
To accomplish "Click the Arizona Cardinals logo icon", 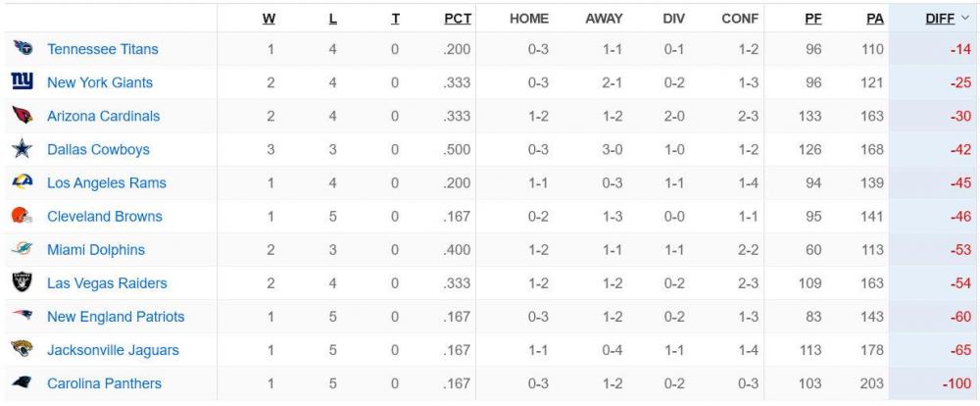I will (22, 116).
